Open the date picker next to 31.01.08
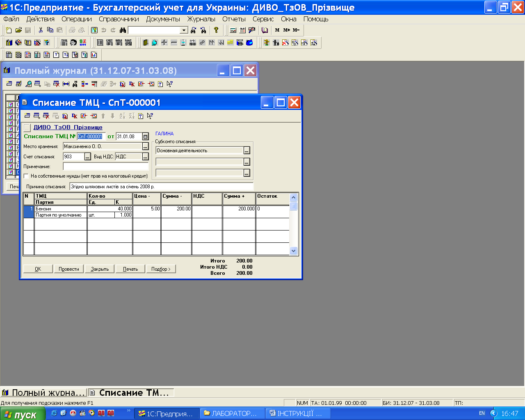 click(x=145, y=136)
